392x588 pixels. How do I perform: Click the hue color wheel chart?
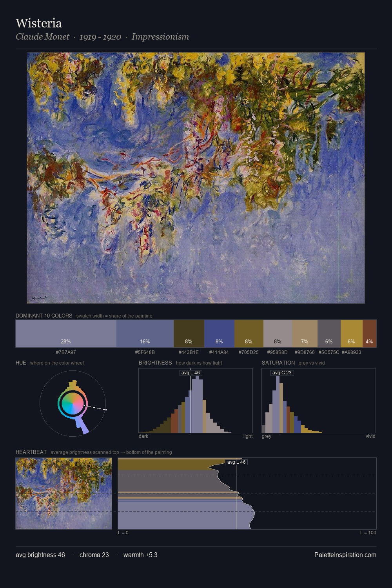pyautogui.click(x=73, y=403)
